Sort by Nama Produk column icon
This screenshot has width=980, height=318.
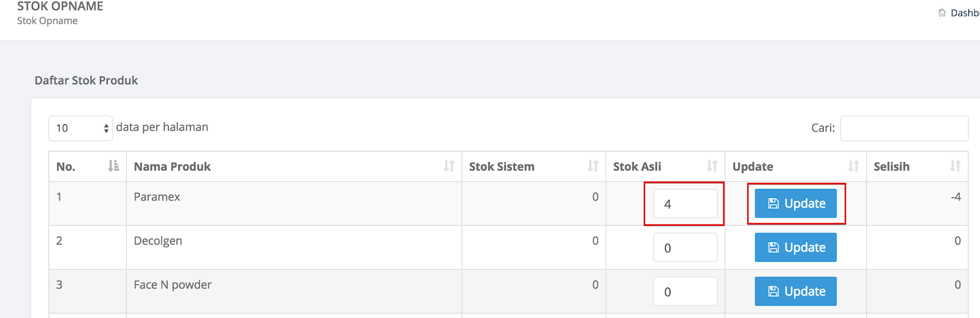(449, 166)
